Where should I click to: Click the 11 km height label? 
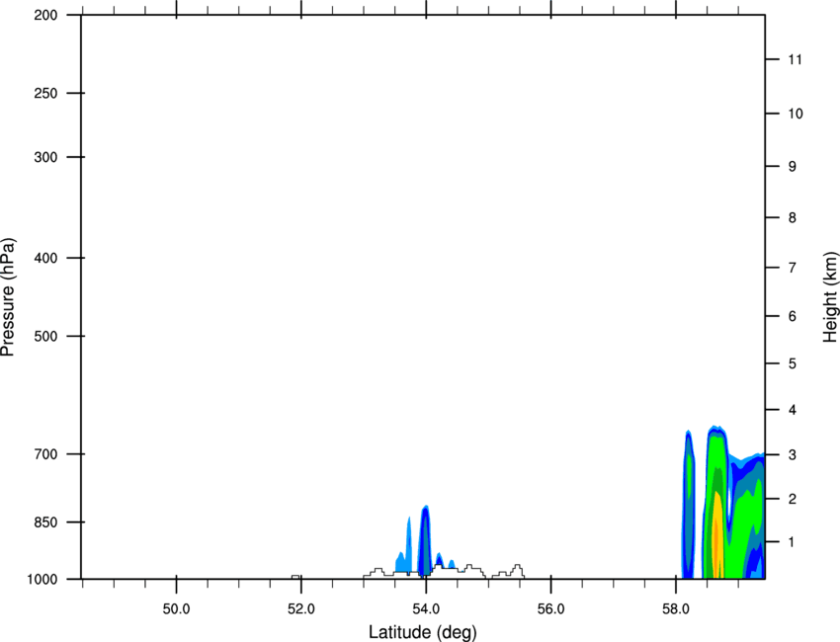point(795,59)
